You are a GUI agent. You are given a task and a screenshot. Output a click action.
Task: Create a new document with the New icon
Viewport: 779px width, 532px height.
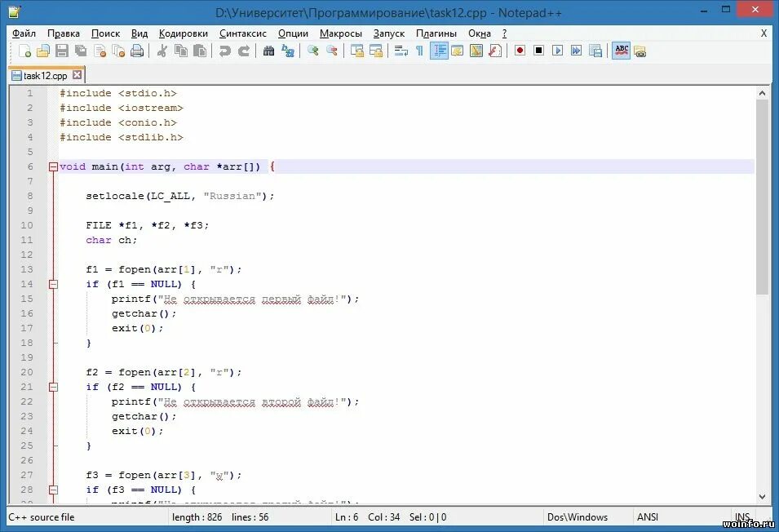pos(24,51)
